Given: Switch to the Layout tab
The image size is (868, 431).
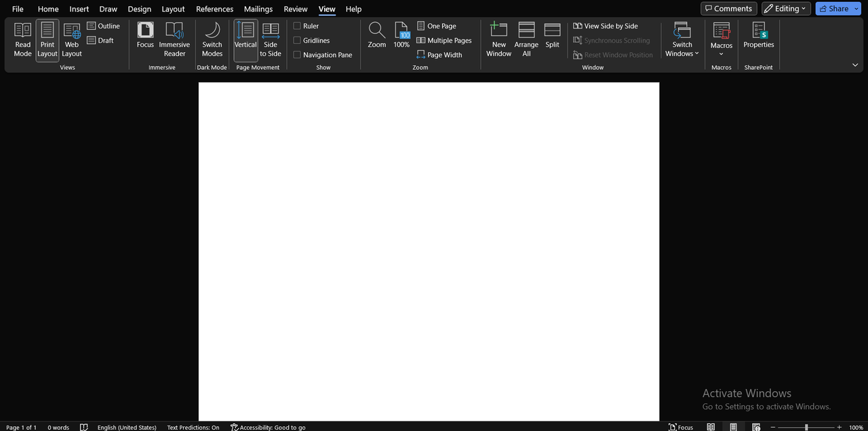Looking at the screenshot, I should 173,9.
